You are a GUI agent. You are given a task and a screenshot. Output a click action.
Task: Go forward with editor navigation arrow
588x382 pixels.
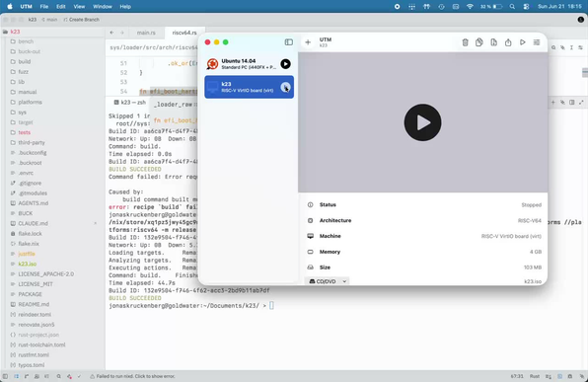[122, 33]
